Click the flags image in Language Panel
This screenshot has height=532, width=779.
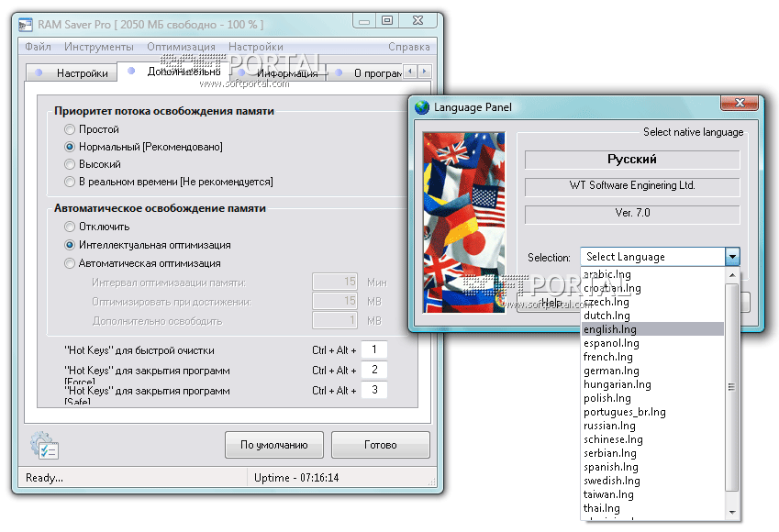(464, 223)
